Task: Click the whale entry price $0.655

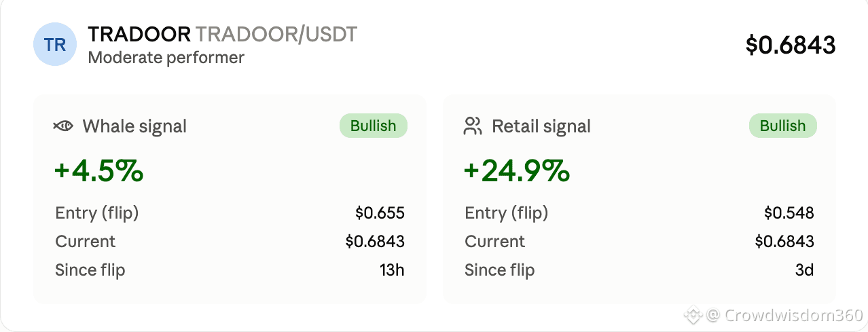Action: tap(380, 213)
